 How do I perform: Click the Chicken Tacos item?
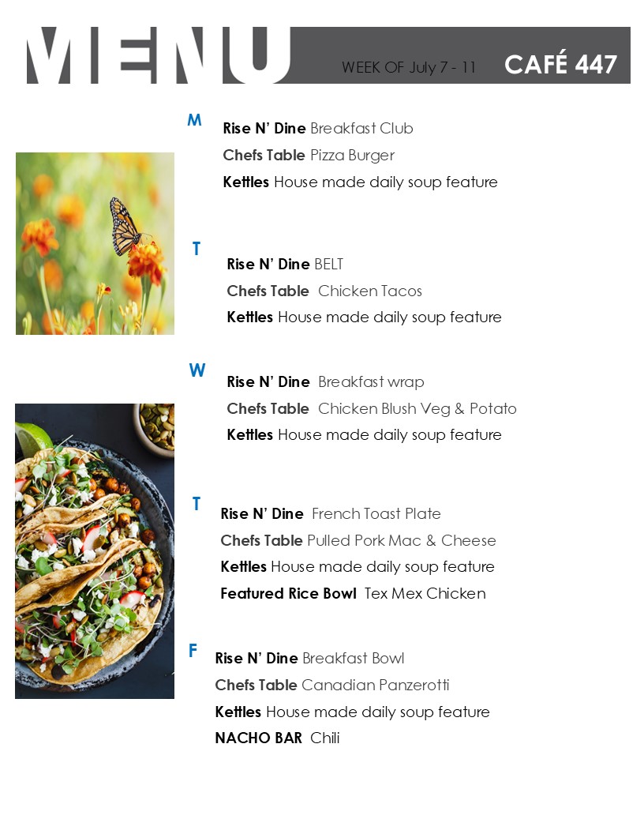(x=370, y=291)
